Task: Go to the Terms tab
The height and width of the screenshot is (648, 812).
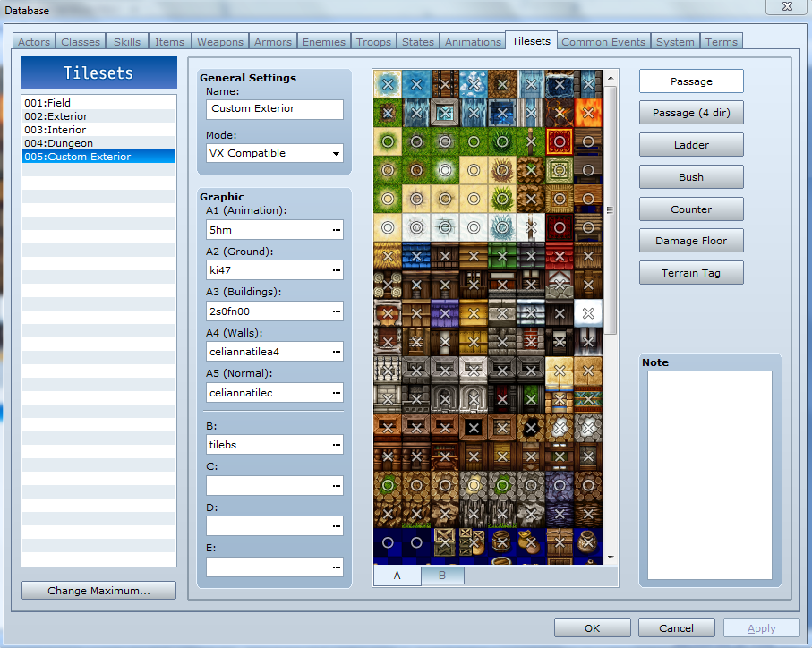Action: click(721, 42)
